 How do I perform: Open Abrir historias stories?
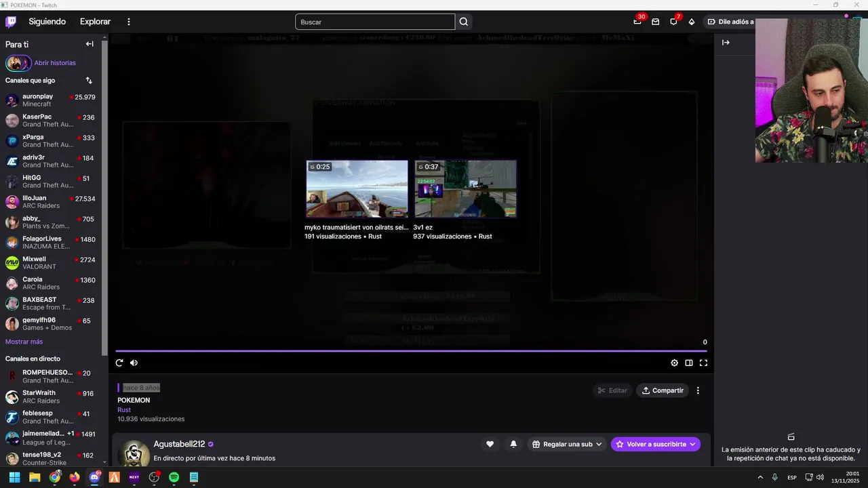pyautogui.click(x=41, y=63)
